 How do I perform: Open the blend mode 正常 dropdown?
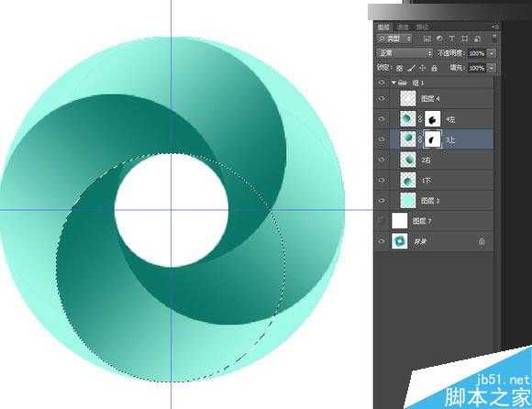point(405,53)
